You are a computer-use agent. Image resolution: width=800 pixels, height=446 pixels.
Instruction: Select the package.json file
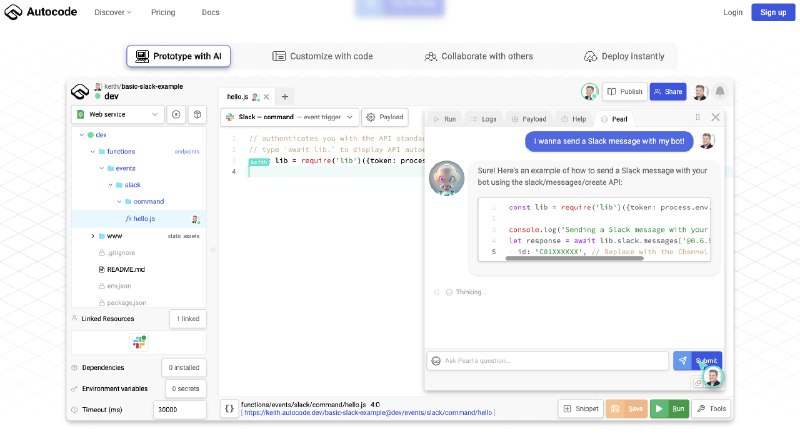pyautogui.click(x=123, y=303)
